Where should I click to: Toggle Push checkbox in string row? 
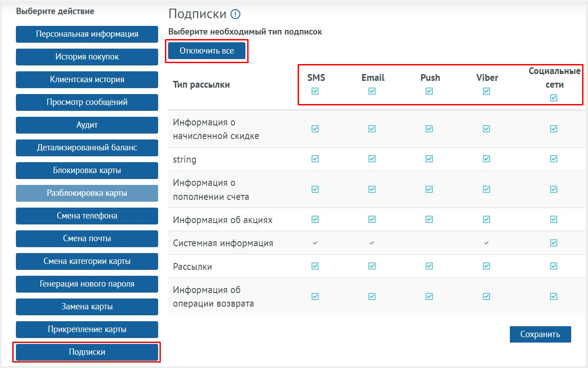tap(429, 159)
